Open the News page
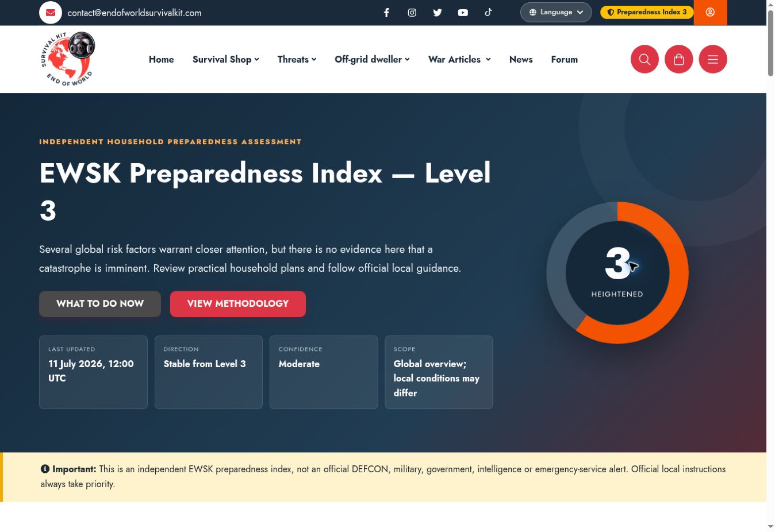This screenshot has width=775, height=532. (521, 59)
